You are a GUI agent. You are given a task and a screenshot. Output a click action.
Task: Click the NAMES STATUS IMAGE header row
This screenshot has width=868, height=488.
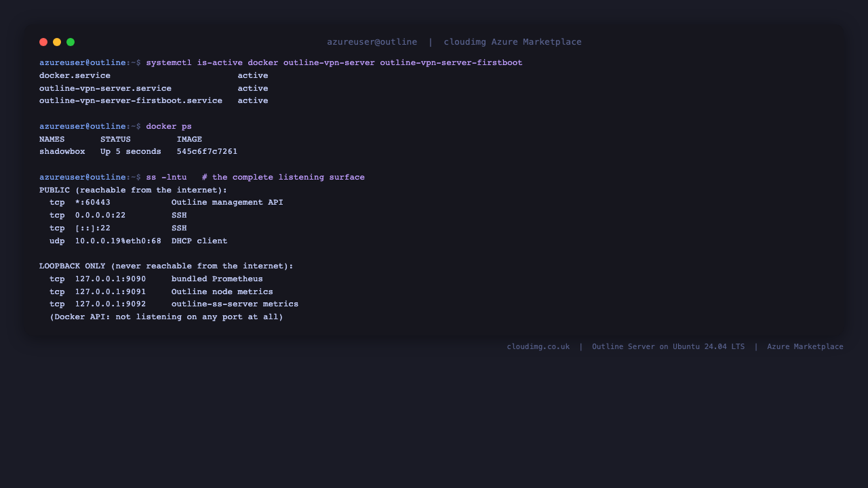click(121, 140)
